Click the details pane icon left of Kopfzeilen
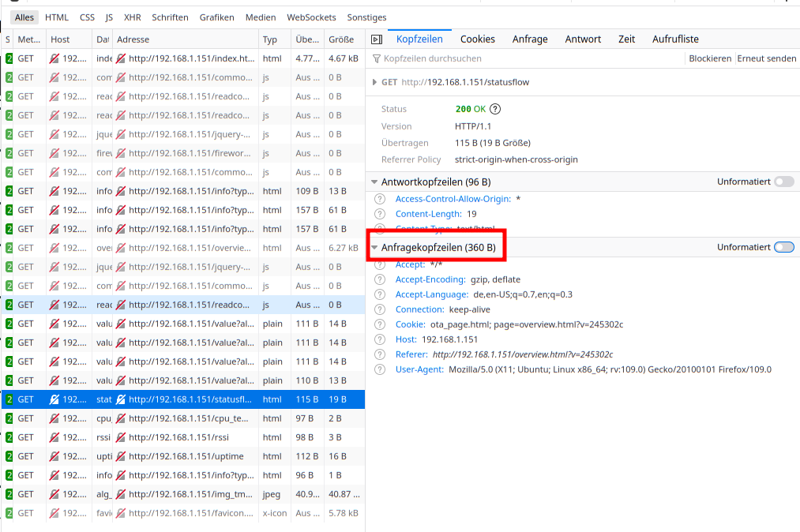The height and width of the screenshot is (532, 800). pyautogui.click(x=377, y=38)
